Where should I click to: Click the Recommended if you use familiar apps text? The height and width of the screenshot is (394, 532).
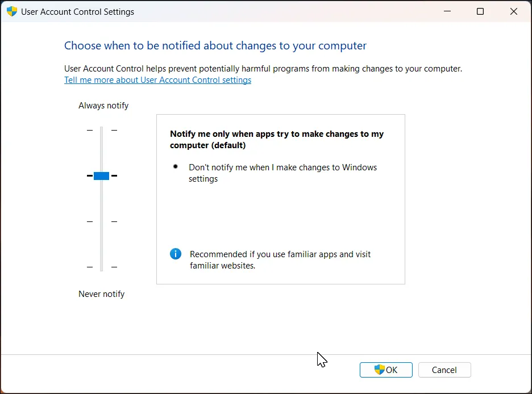[280, 259]
